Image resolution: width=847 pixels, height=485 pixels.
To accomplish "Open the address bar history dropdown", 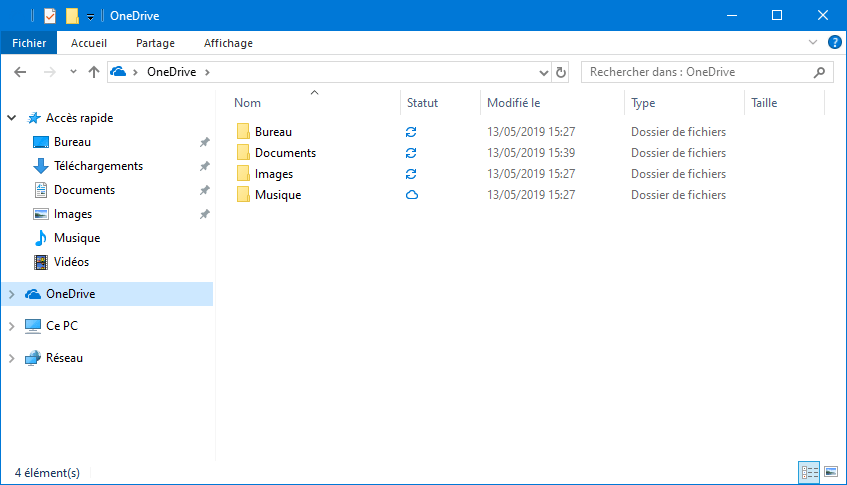I will click(x=543, y=72).
